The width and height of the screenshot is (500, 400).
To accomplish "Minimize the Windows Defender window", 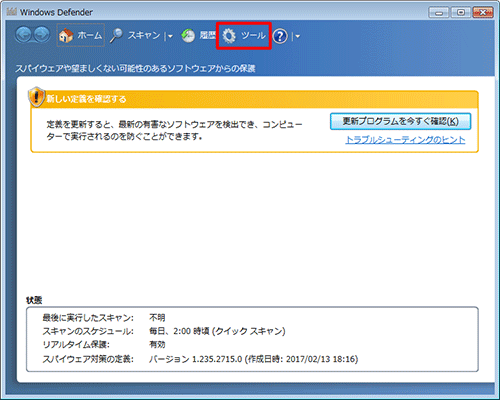I will pos(439,13).
